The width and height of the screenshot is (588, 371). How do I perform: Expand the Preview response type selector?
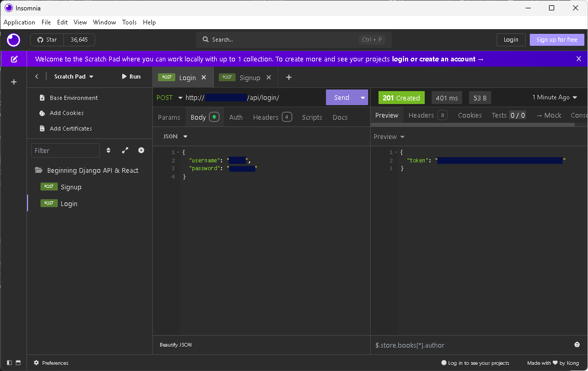click(x=389, y=136)
